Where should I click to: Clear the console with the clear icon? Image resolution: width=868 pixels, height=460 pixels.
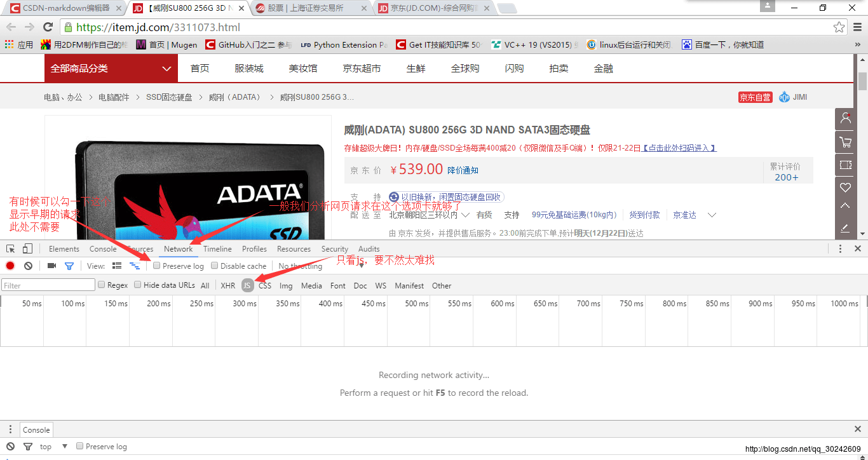pos(10,446)
